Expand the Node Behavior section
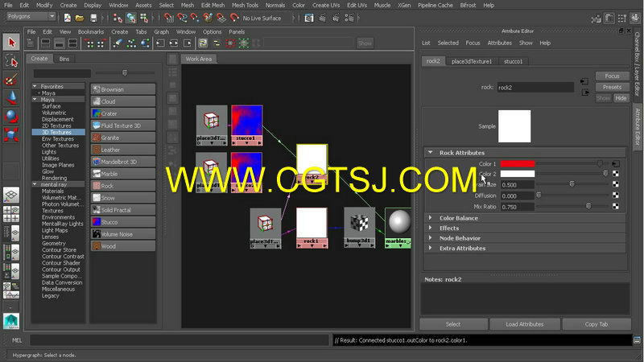644x362 pixels. point(430,238)
